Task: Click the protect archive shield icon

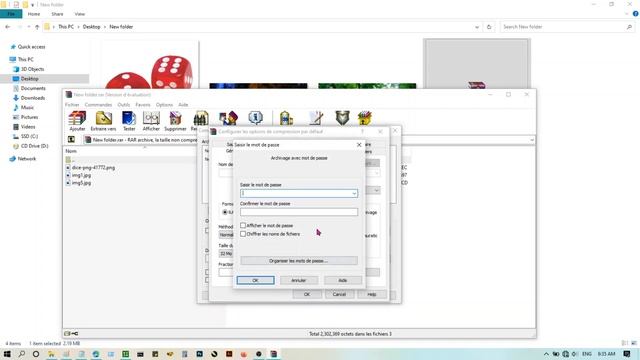Action: 342,118
